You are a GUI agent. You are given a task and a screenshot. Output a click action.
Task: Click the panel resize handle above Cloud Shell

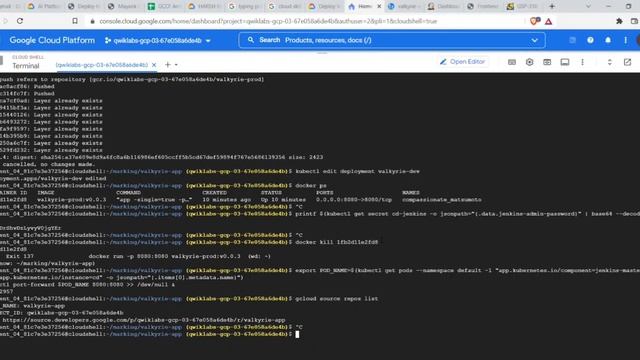coord(322,53)
